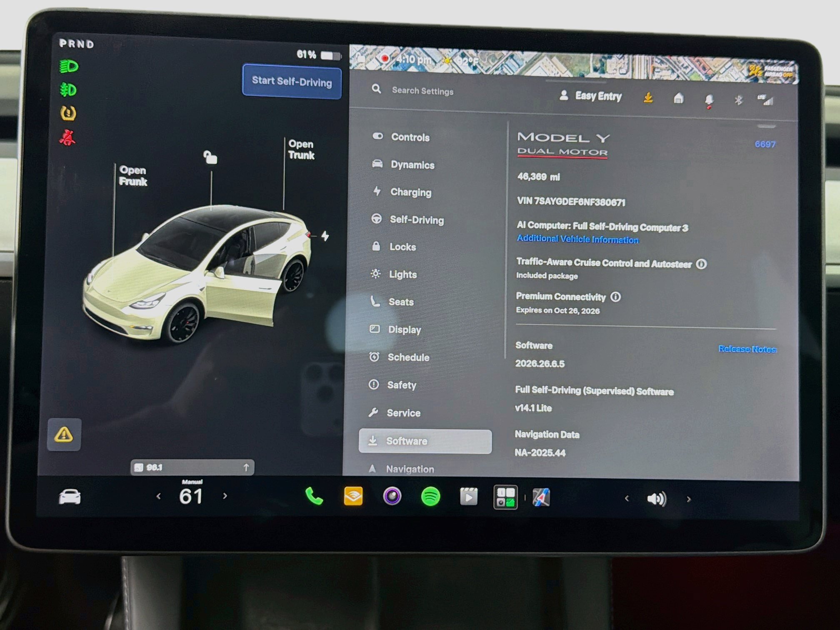Open the app launcher grid icon
Viewport: 840px width, 630px height.
pos(505,497)
